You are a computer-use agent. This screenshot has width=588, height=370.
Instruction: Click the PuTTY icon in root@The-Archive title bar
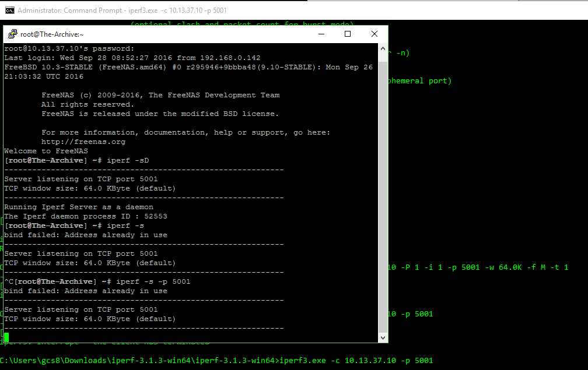[13, 34]
